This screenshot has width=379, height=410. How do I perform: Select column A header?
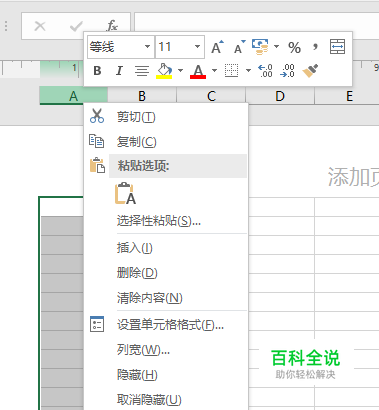(73, 96)
